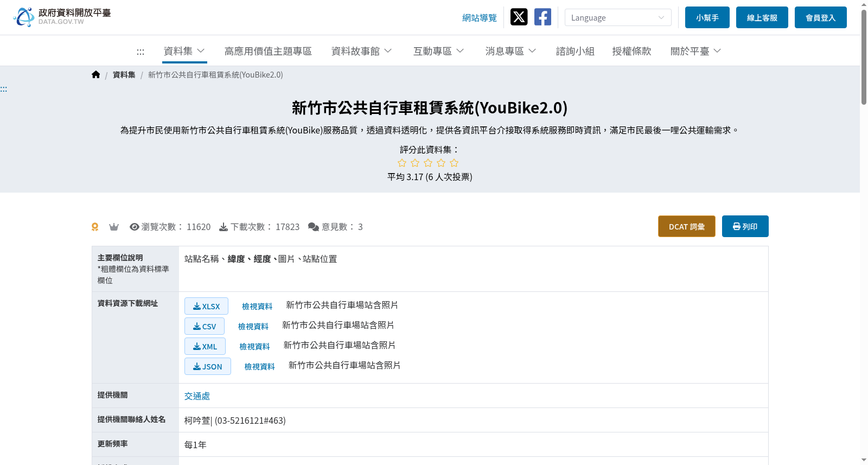
Task: Expand the 資料集 menu
Action: pos(184,51)
